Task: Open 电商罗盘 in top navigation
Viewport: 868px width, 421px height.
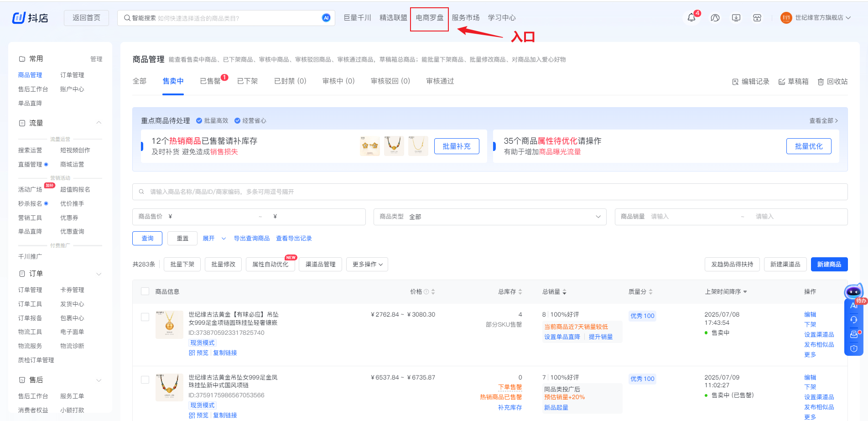Action: pos(429,18)
